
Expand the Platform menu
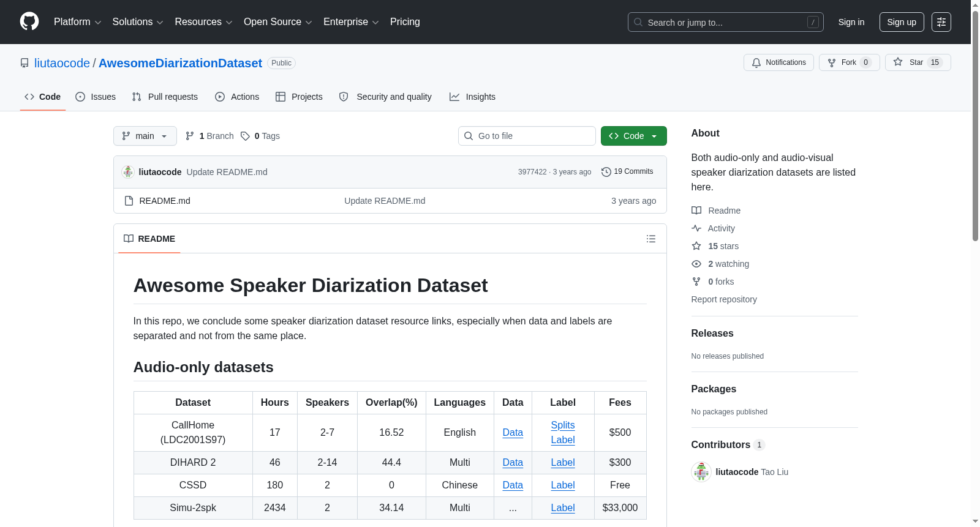click(77, 22)
